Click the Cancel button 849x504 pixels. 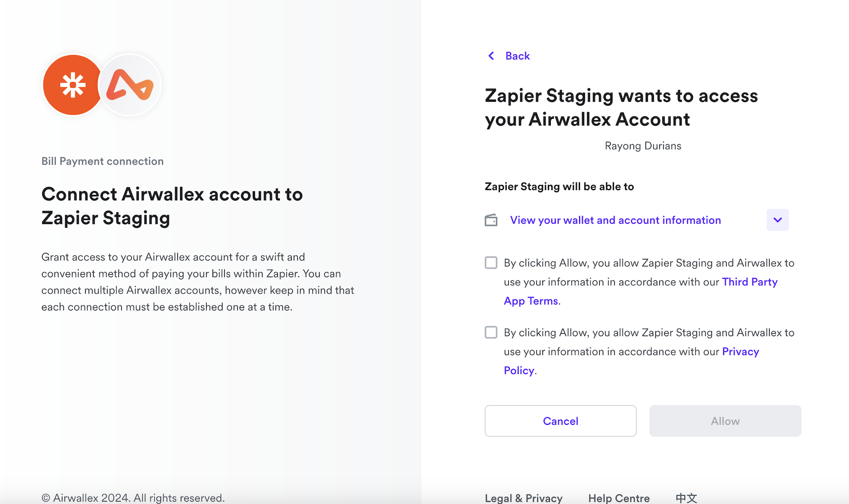point(560,421)
